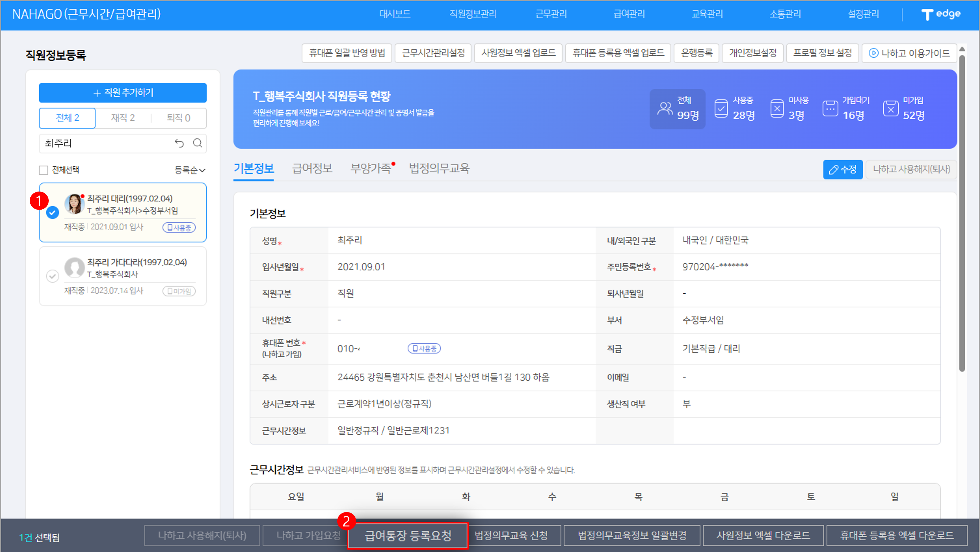Image resolution: width=980 pixels, height=552 pixels.
Task: Click the play icon in 나하고 이용가이드
Action: click(874, 53)
